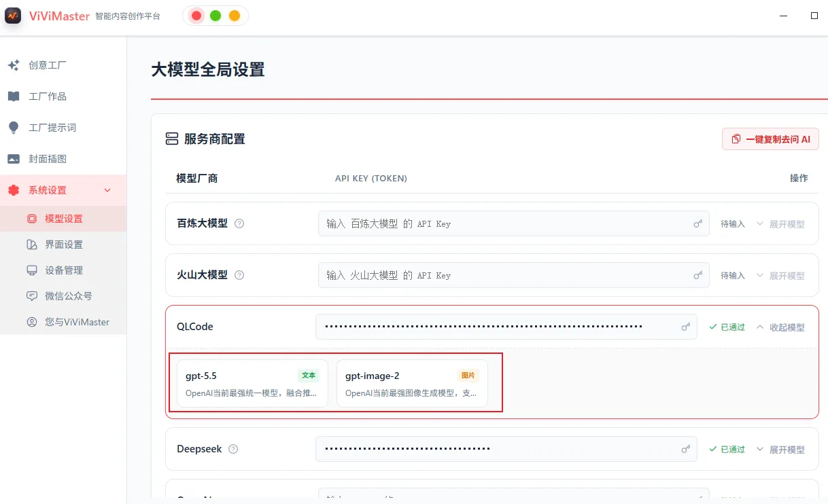
Task: Click the user icon beside 您与ViViMaster
Action: coord(32,322)
